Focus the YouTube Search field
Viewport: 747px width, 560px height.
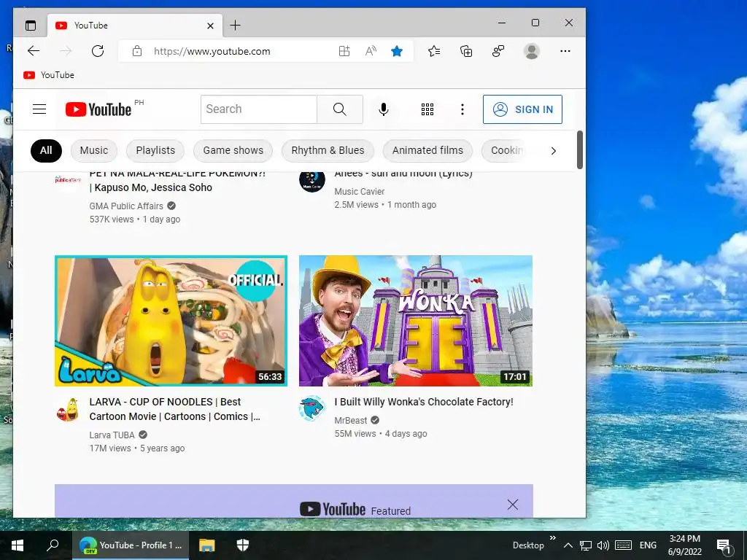point(259,109)
